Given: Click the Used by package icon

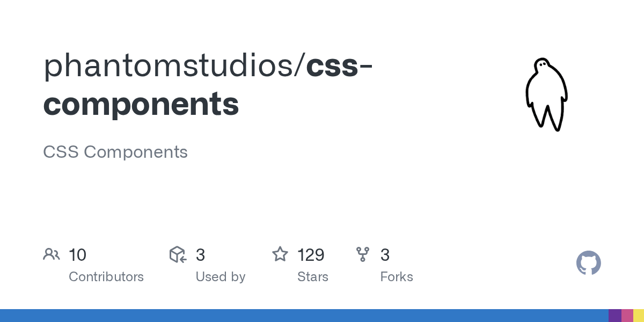Looking at the screenshot, I should pyautogui.click(x=178, y=254).
